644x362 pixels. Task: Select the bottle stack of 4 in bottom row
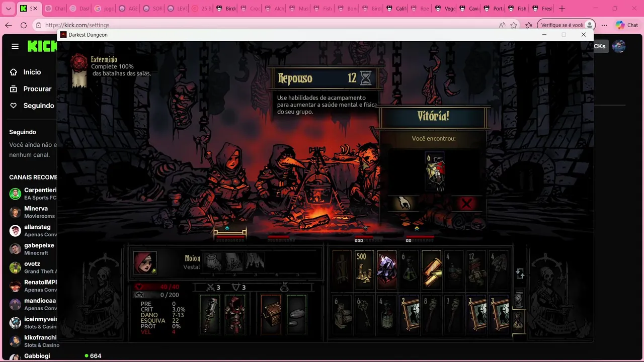(x=386, y=313)
